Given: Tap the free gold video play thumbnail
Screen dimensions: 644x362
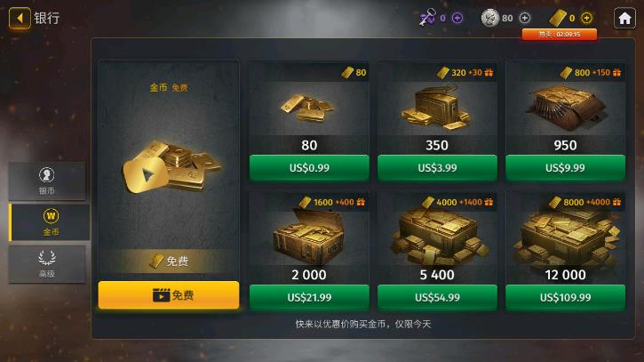Looking at the screenshot, I should (x=146, y=175).
